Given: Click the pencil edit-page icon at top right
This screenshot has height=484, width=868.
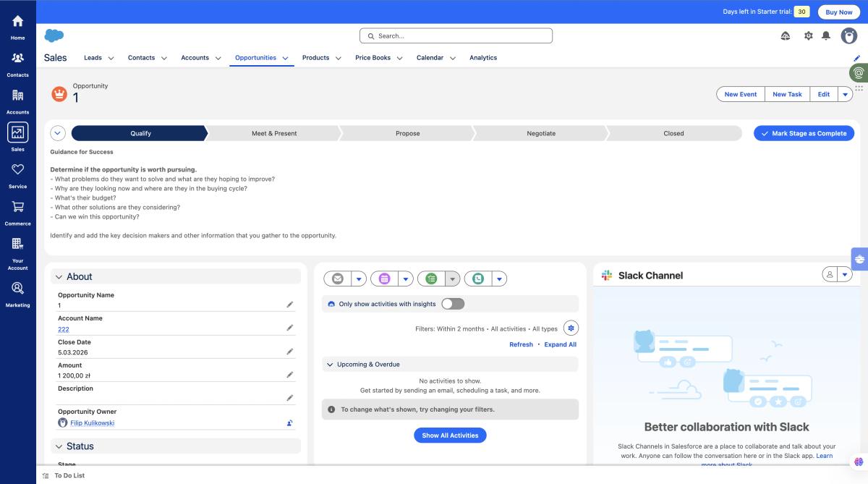Looking at the screenshot, I should point(857,58).
